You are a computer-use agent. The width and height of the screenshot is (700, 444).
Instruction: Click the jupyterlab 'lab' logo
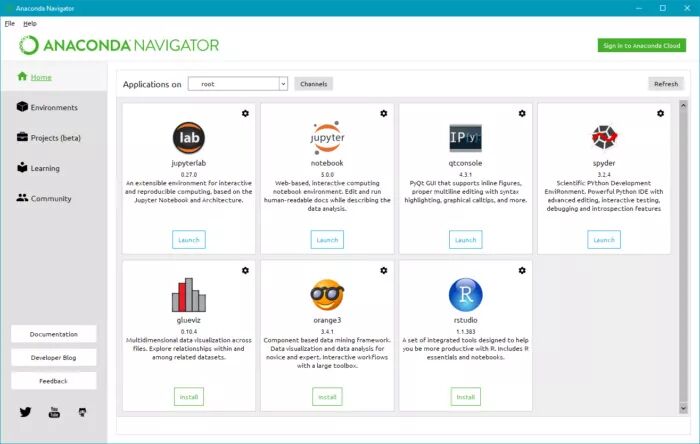[189, 137]
